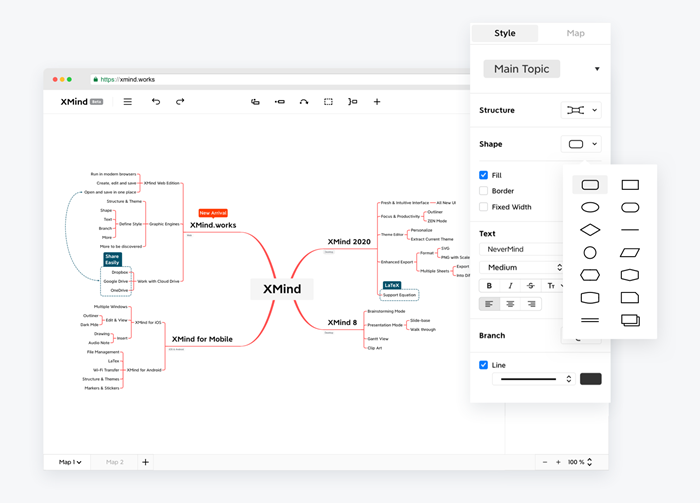Add a boundary with the dashed rectangle icon
Screen dimensions: 700x503
tap(328, 102)
